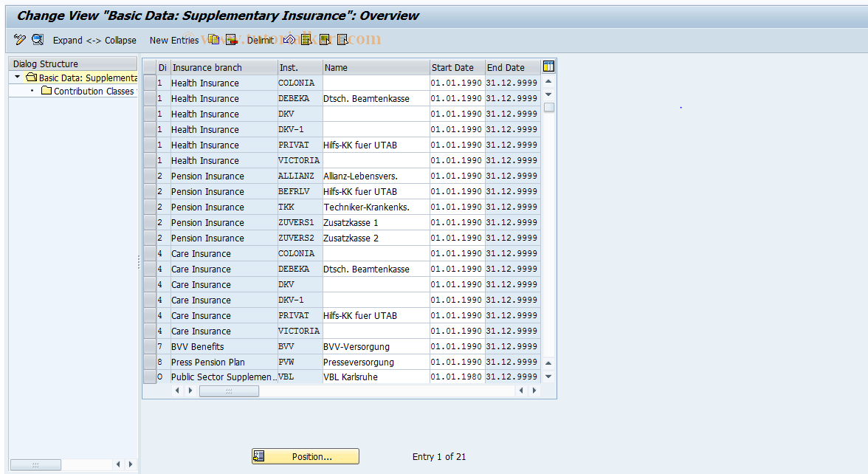The image size is (868, 474).
Task: Click Name cell 'Zusatzkasse 2'
Action: click(376, 238)
